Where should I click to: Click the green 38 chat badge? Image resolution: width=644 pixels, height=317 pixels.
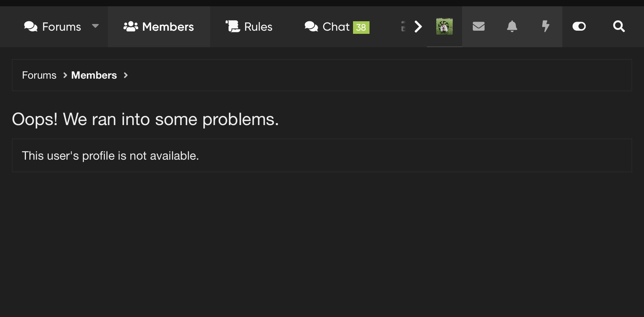point(361,27)
